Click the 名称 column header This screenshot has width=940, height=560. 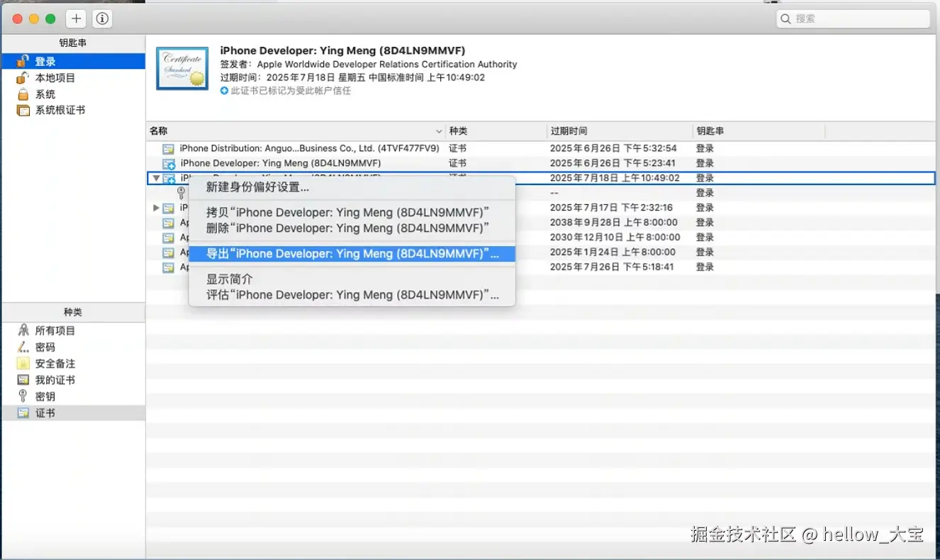pyautogui.click(x=296, y=131)
